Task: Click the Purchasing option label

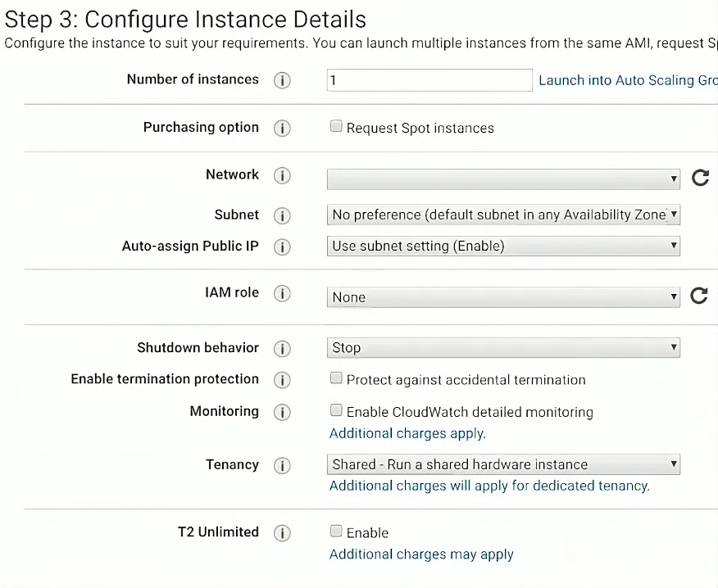Action: (x=201, y=127)
